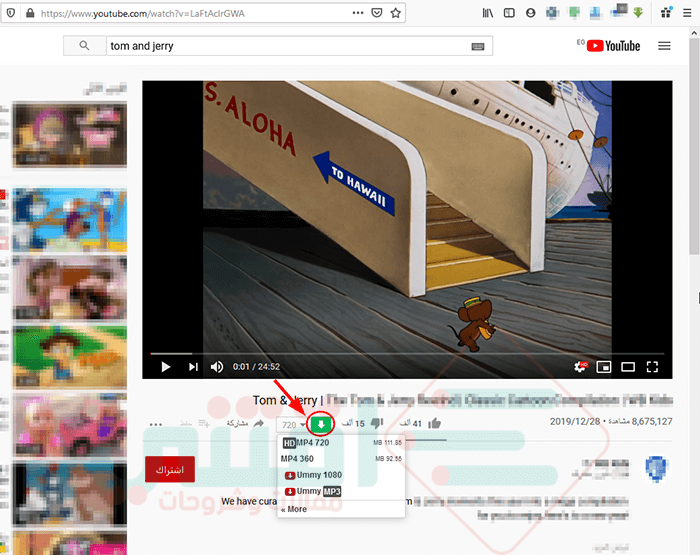The image size is (700, 555).
Task: Open Firefox account icon
Action: click(x=530, y=13)
